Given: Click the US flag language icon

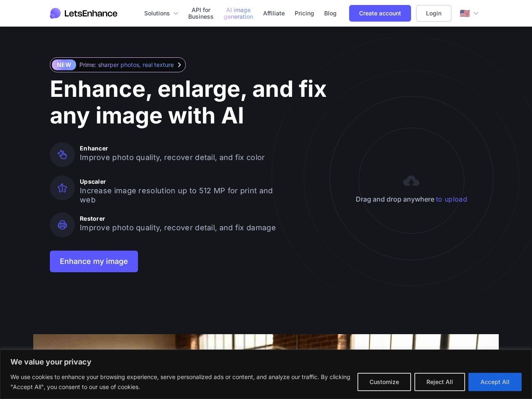Looking at the screenshot, I should [x=465, y=13].
